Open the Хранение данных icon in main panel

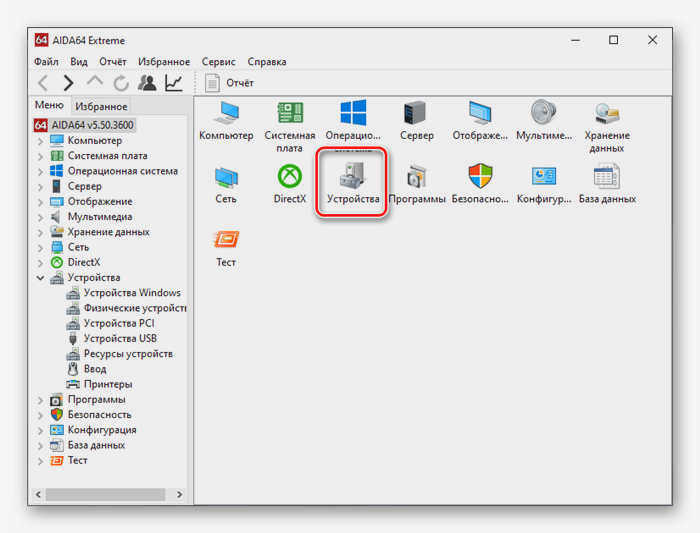point(607,126)
